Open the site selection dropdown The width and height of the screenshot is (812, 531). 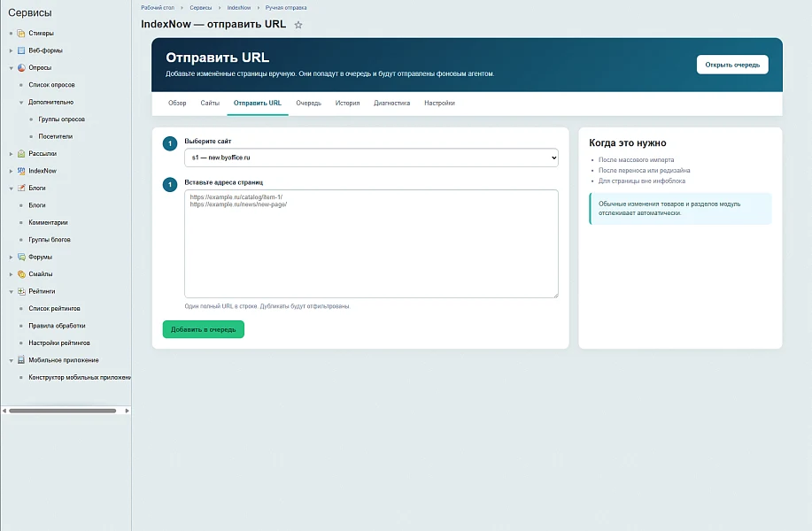(371, 158)
